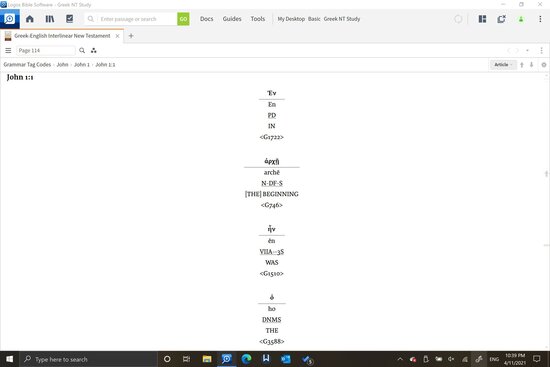Image resolution: width=550 pixels, height=367 pixels.
Task: Open the Tools menu
Action: pos(258,19)
